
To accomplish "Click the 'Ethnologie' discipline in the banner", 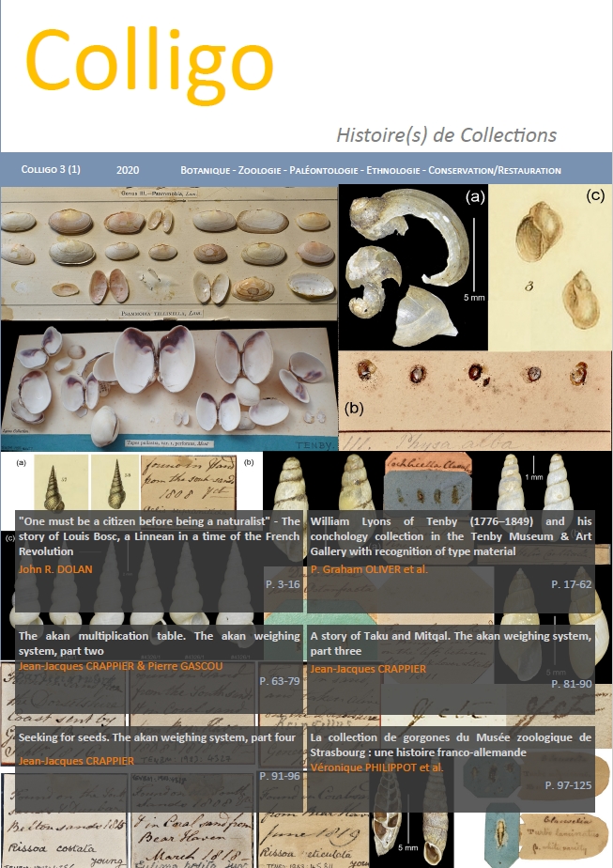I will pos(393,170).
